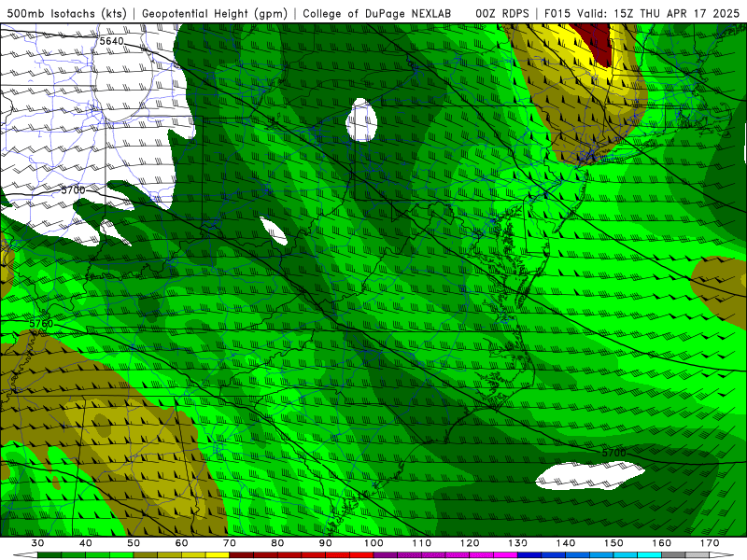The width and height of the screenshot is (747, 560).
Task: Click the 160 knot legend label
Action: click(661, 543)
